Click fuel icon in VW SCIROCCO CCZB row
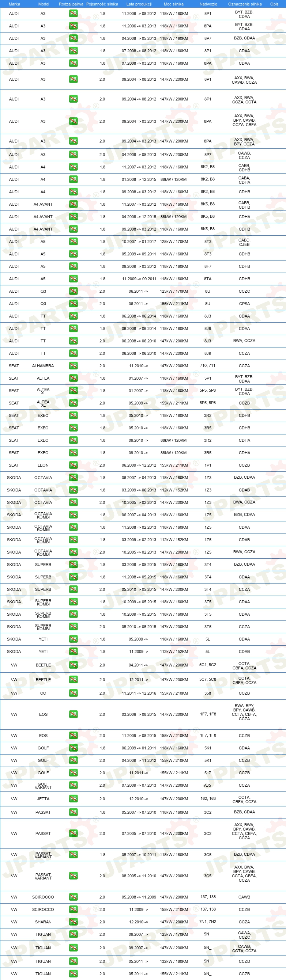This screenshot has width=286, height=980. coord(74,909)
